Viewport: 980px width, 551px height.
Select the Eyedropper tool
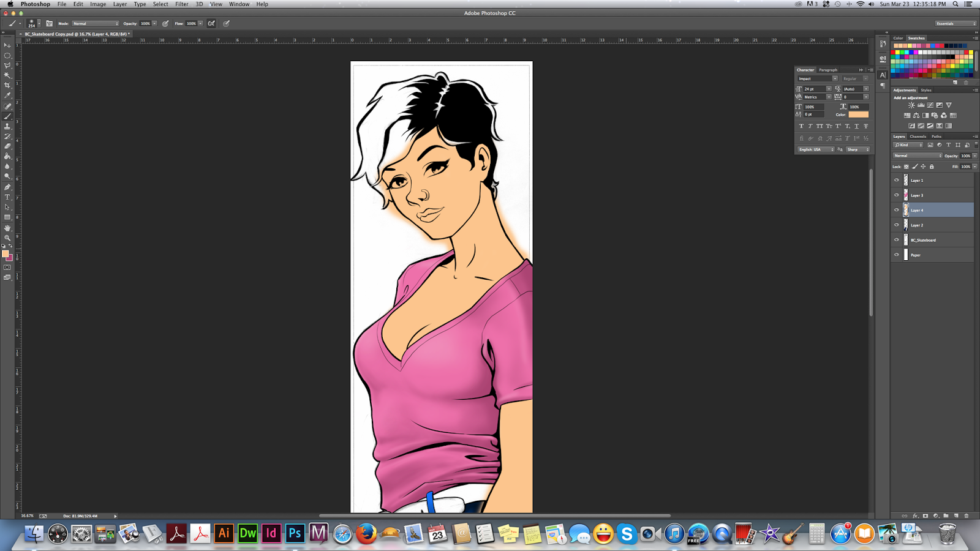[7, 96]
